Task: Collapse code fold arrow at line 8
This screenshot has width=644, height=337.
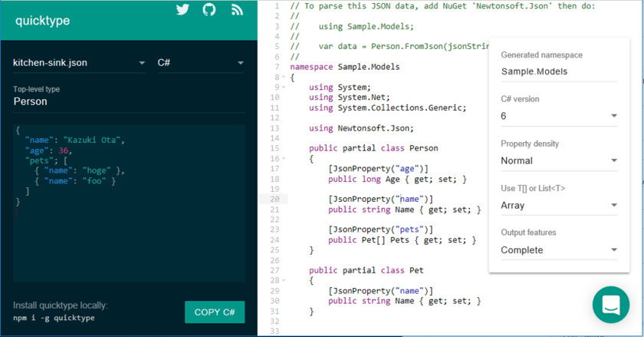Action: coord(284,77)
